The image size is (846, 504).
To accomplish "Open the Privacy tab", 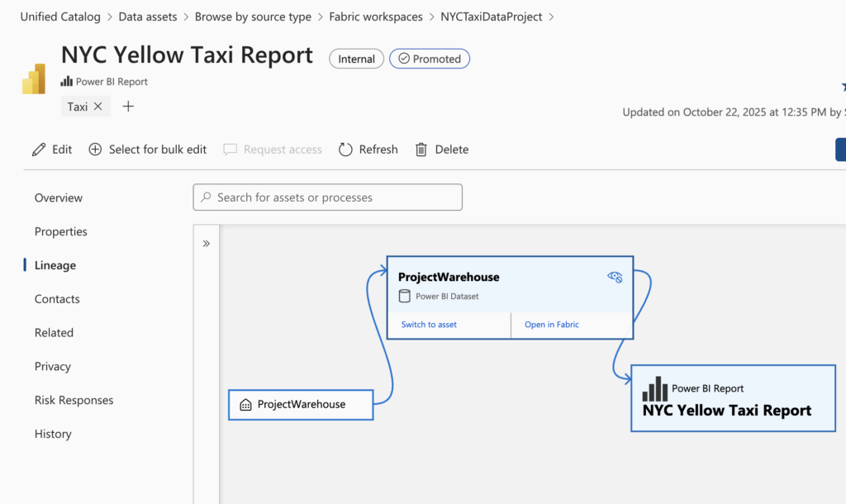I will tap(52, 366).
